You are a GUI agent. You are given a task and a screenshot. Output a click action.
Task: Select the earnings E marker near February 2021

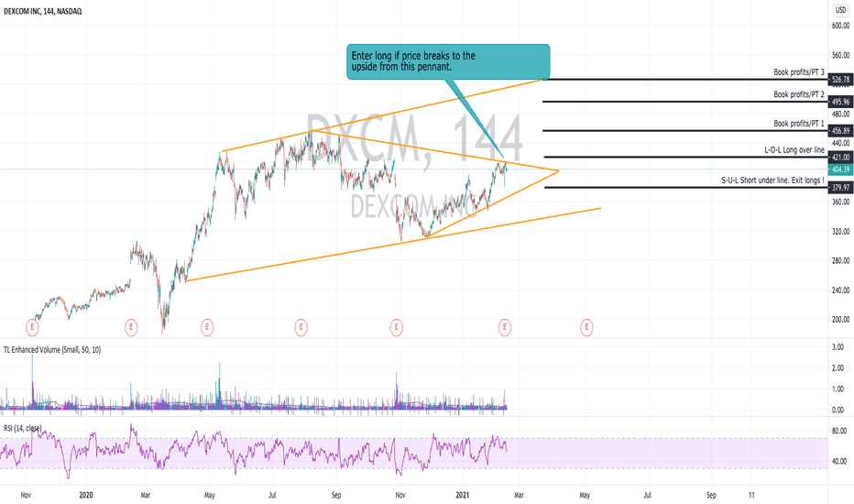505,327
